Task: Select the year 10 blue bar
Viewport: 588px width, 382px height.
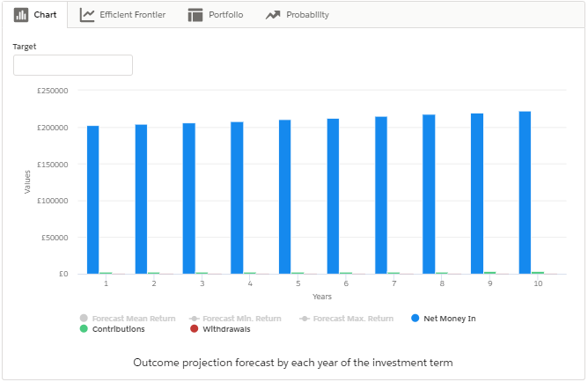Action: (x=525, y=193)
